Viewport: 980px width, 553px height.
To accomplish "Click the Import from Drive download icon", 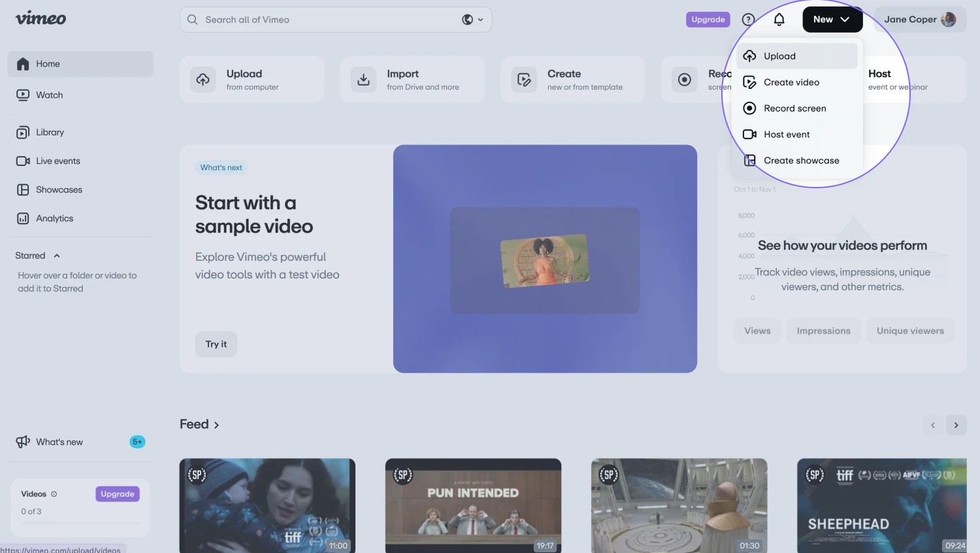I will coord(364,80).
